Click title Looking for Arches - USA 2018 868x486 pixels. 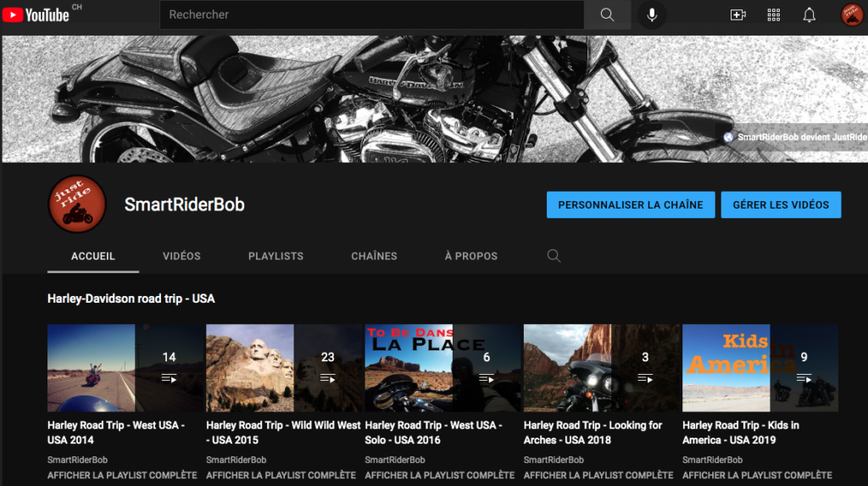click(x=593, y=433)
